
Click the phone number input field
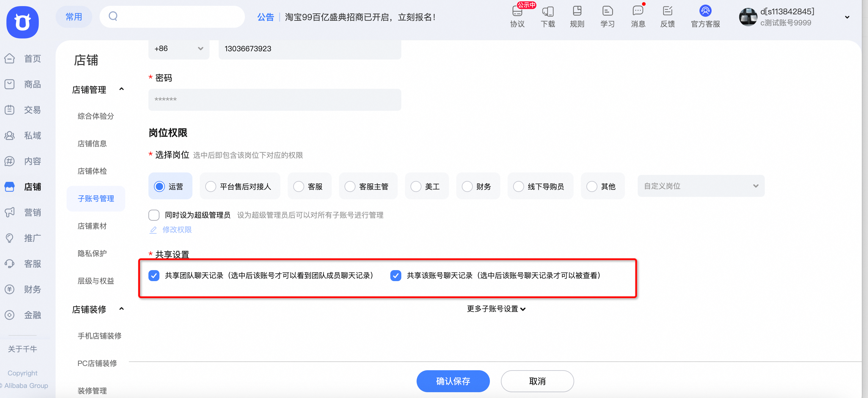click(x=310, y=49)
